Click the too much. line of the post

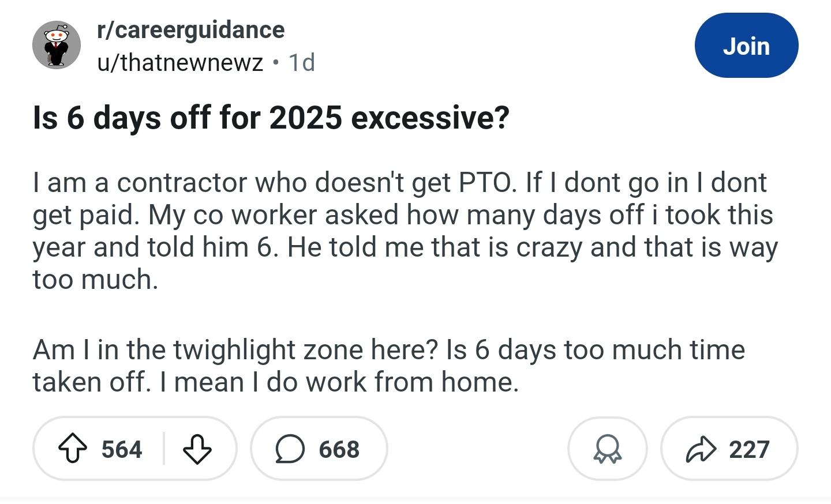(95, 280)
